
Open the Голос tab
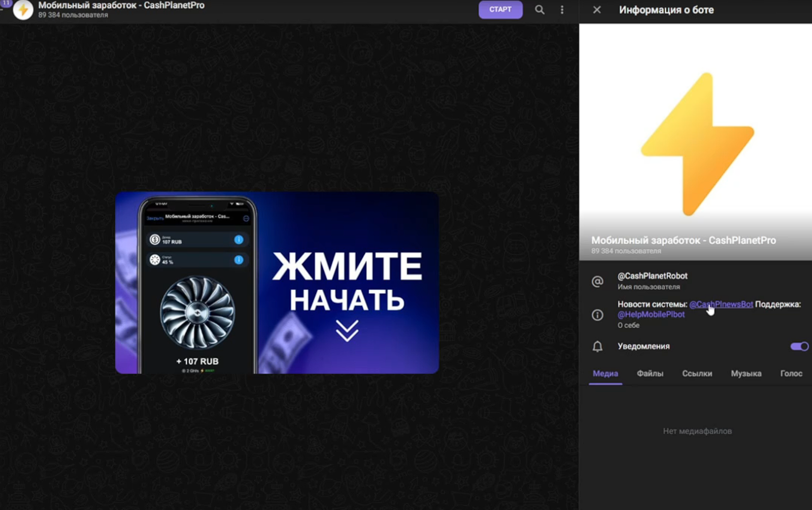click(x=791, y=373)
